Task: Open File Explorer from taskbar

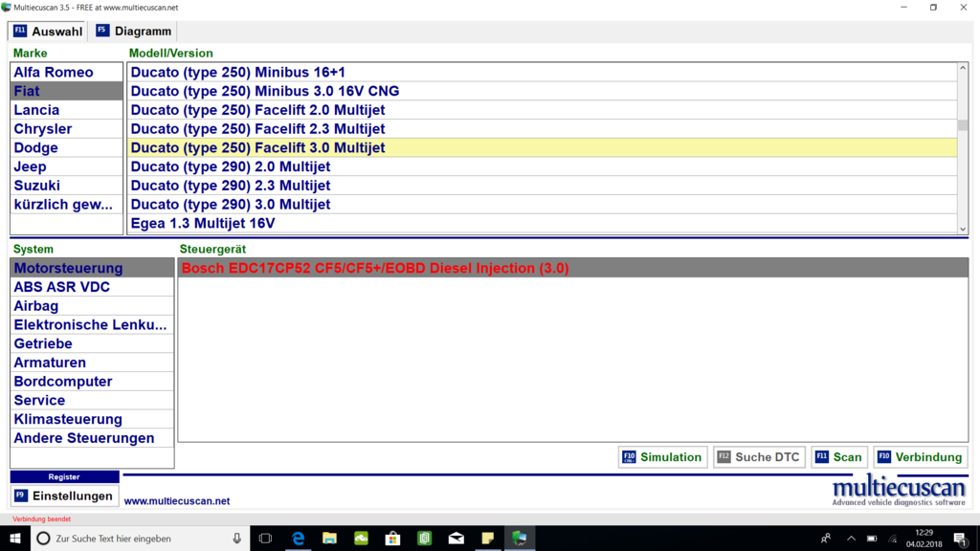Action: coord(329,538)
